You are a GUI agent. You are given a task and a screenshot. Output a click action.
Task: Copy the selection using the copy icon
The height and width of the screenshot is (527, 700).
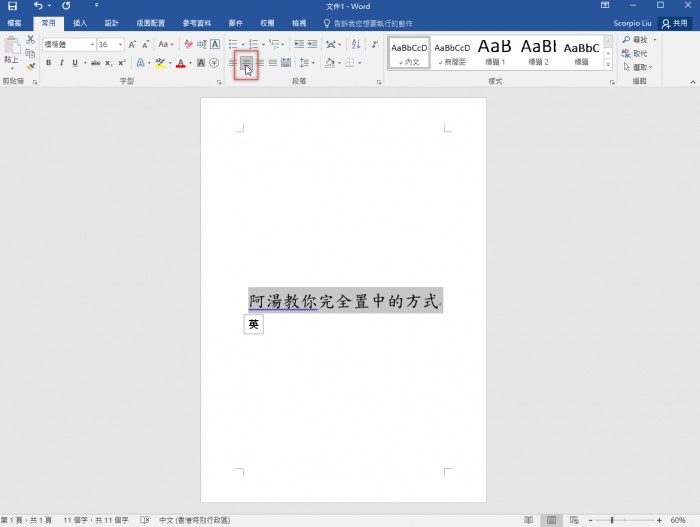click(30, 54)
